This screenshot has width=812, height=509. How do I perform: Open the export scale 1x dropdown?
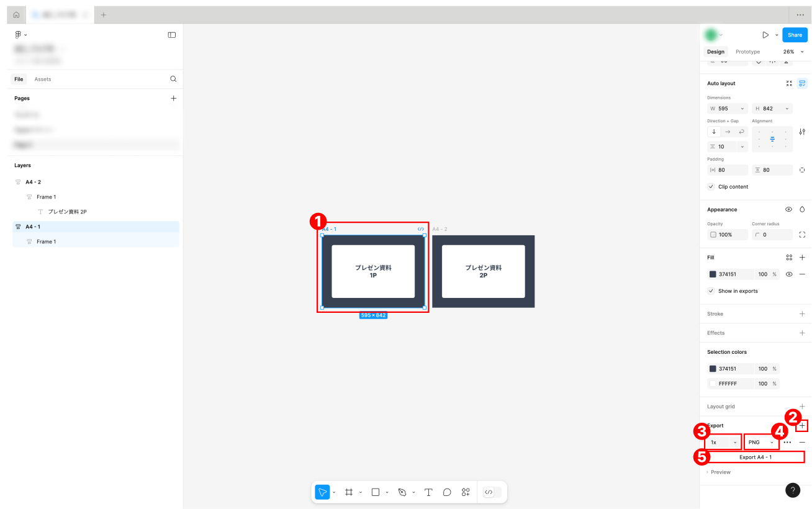724,443
